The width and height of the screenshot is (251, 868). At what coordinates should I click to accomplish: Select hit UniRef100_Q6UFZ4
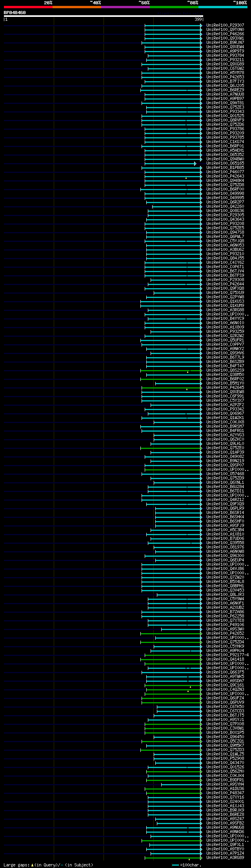pos(225,698)
